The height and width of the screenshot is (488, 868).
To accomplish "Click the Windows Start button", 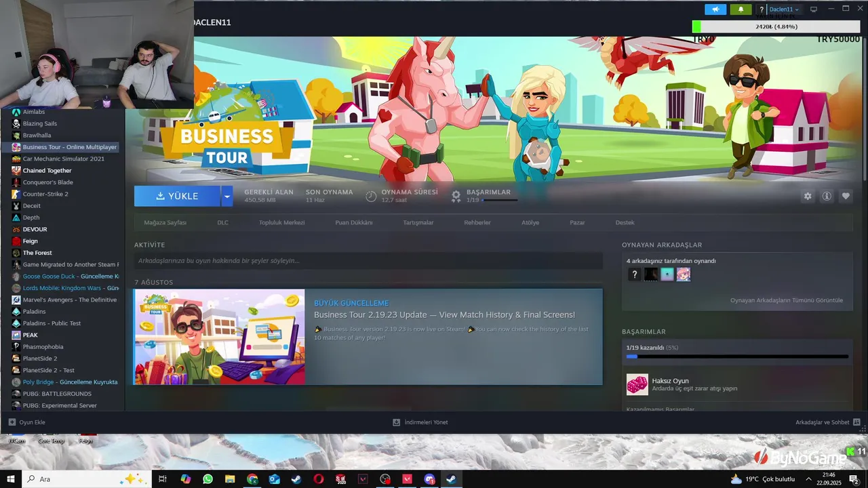I will tap(11, 479).
